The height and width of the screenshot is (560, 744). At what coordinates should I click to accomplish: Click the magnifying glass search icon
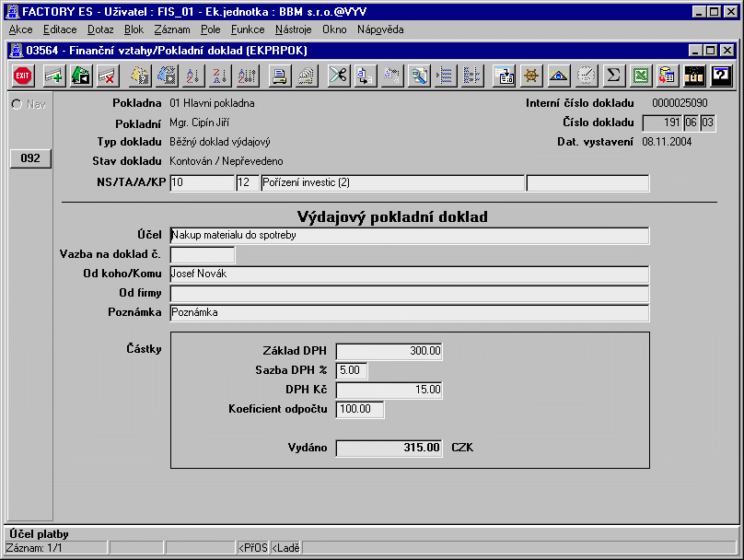(x=418, y=76)
